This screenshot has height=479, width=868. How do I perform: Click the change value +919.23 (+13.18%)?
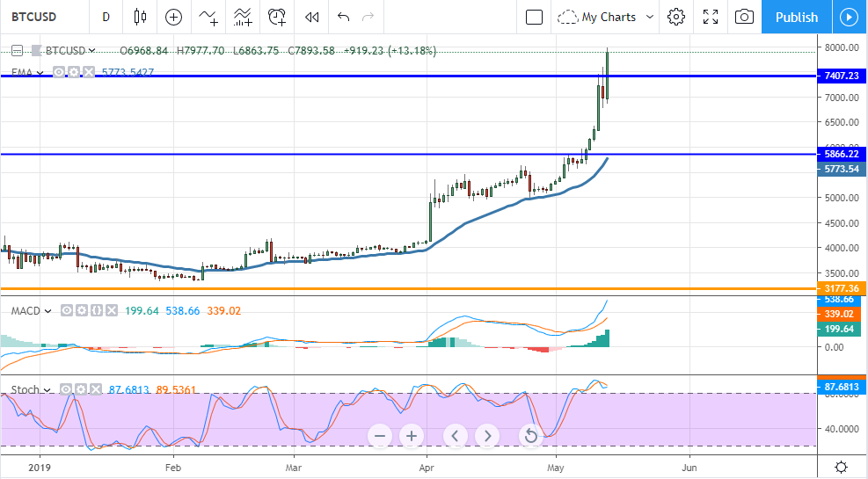pyautogui.click(x=390, y=51)
